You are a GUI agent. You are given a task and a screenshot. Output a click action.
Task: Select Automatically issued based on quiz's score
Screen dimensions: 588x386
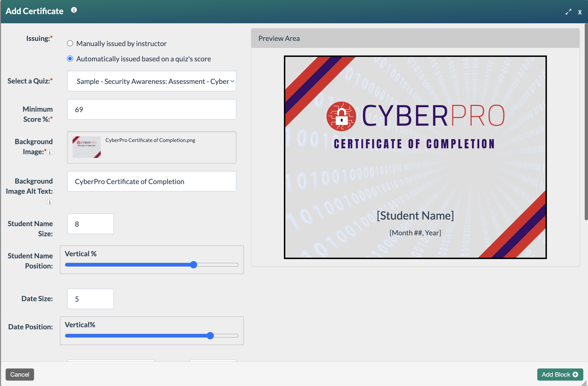pyautogui.click(x=70, y=59)
